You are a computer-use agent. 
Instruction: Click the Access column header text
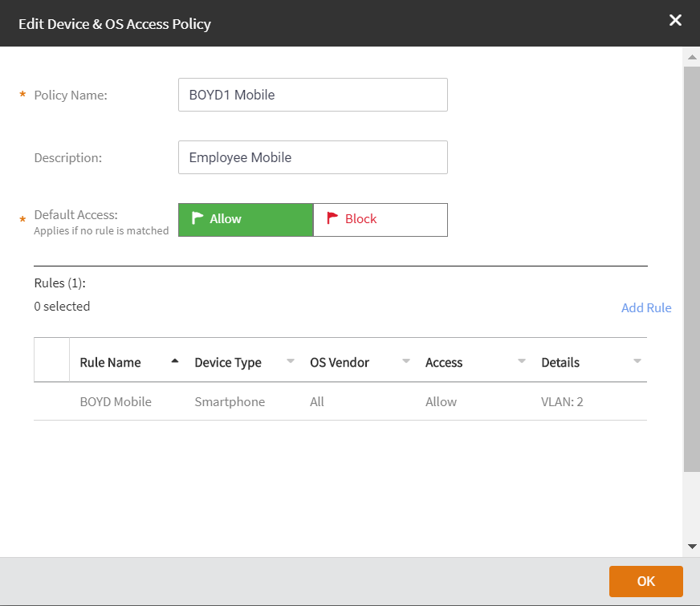point(444,362)
